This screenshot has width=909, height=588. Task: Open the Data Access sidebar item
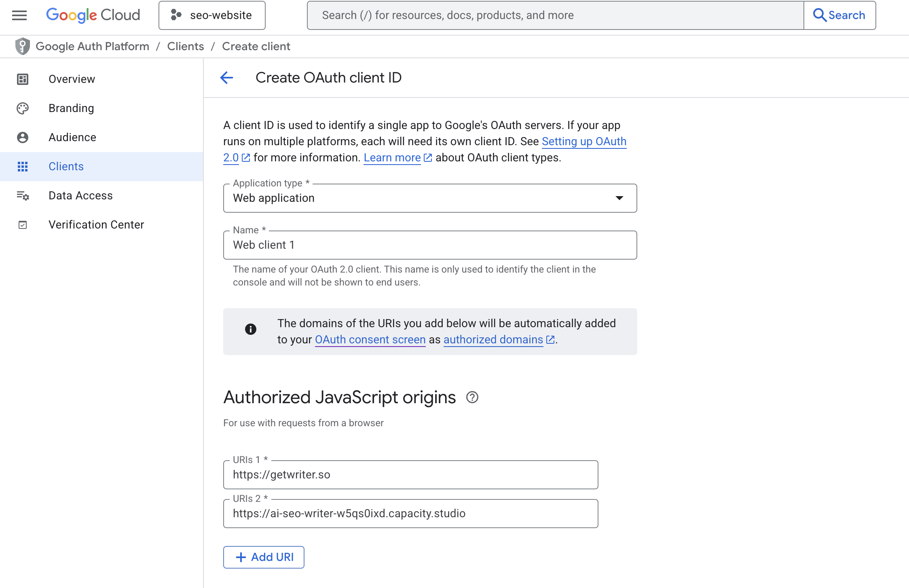(101, 196)
